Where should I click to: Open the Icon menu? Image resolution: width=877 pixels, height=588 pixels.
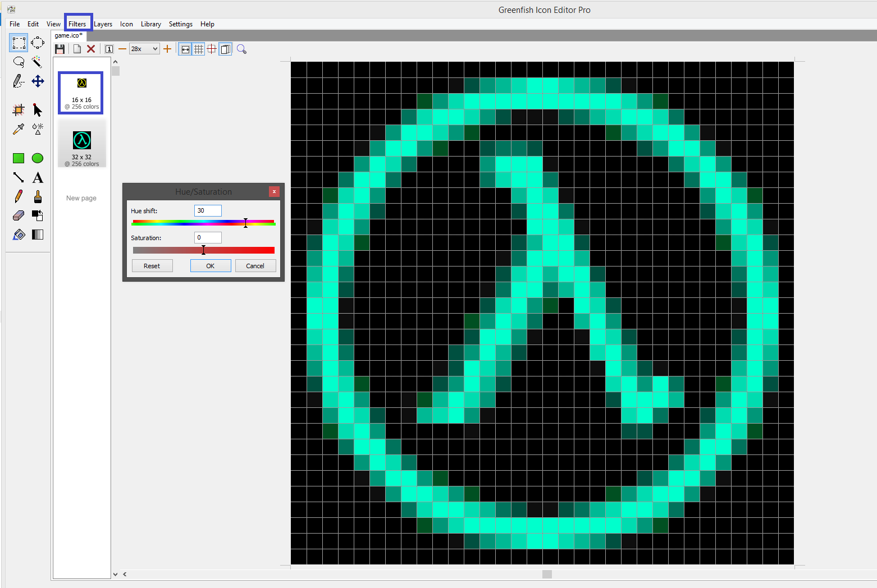click(x=126, y=24)
